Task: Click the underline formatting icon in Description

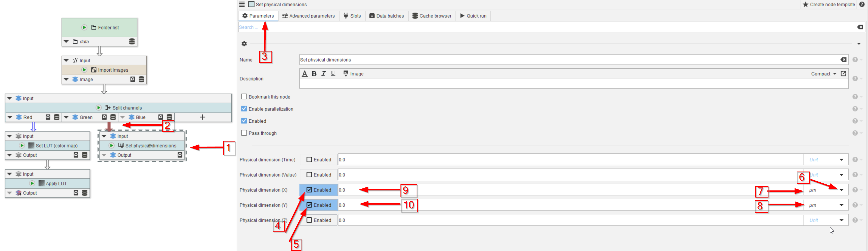Action: point(333,74)
